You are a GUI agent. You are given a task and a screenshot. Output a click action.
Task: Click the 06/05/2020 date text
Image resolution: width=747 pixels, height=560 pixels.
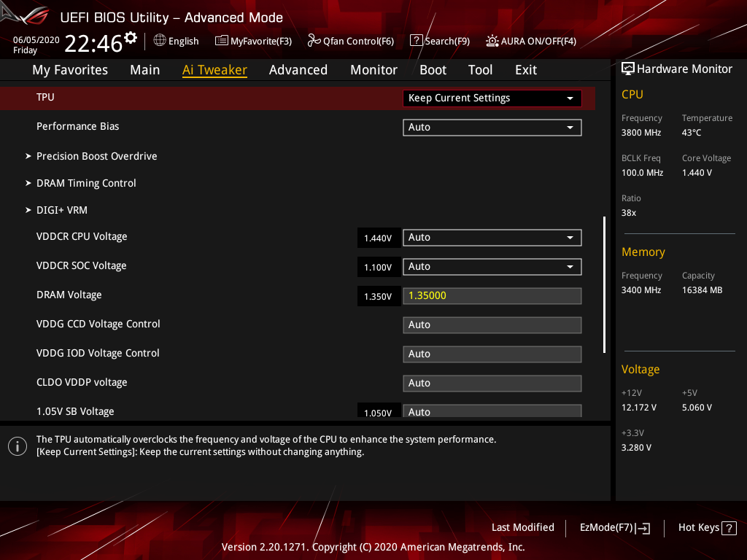tap(36, 40)
